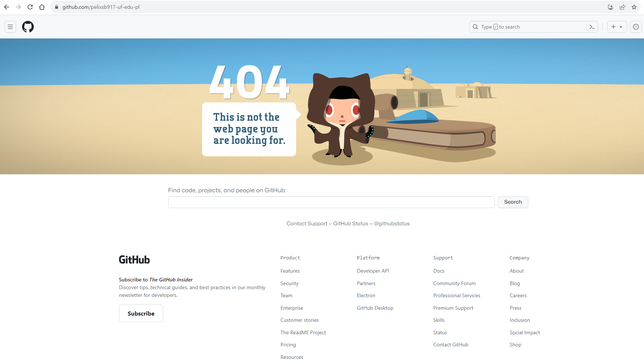
Task: Open the Contact Support link
Action: tap(307, 223)
